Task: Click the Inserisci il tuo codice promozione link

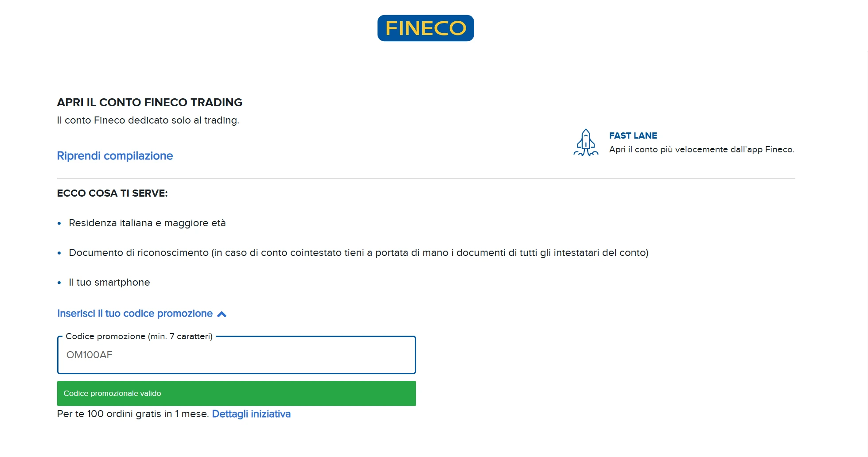Action: click(134, 314)
